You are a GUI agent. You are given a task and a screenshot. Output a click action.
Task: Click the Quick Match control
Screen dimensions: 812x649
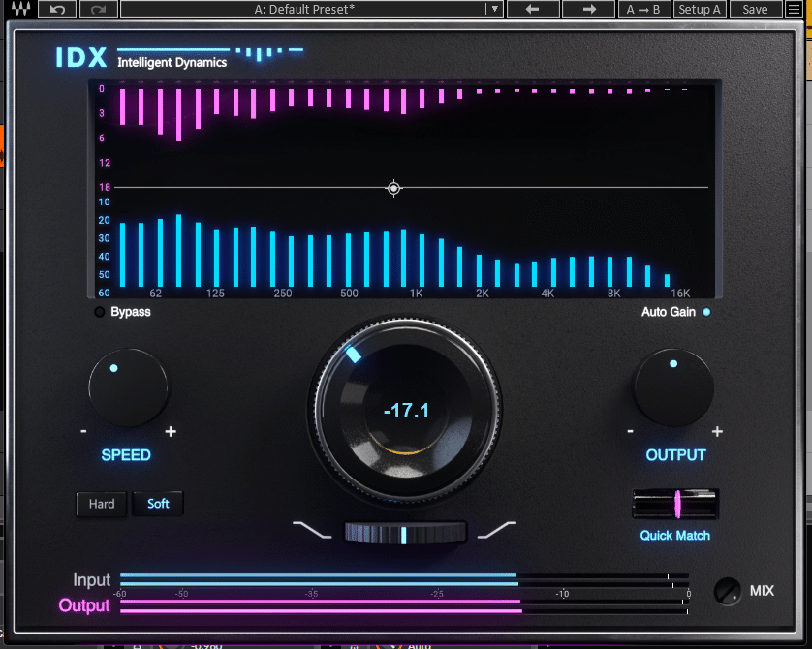coord(674,505)
